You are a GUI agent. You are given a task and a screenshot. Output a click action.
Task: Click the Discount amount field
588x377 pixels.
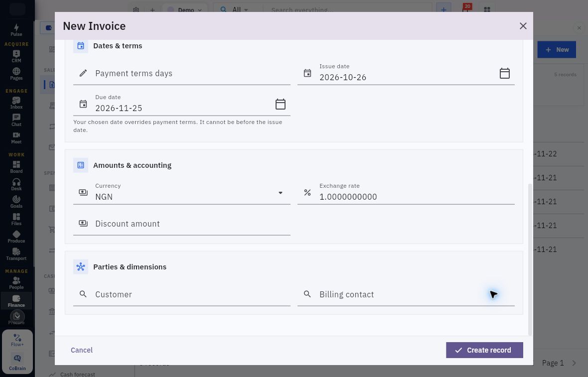[181, 224]
